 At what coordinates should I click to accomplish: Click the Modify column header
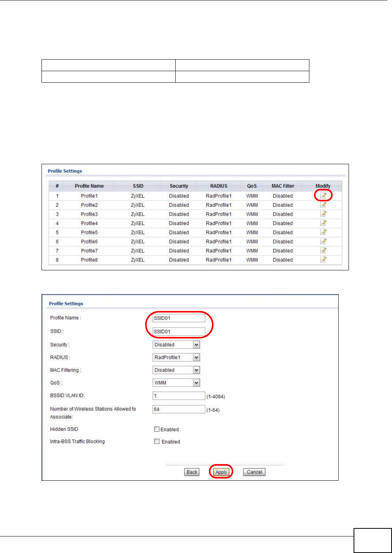click(323, 186)
